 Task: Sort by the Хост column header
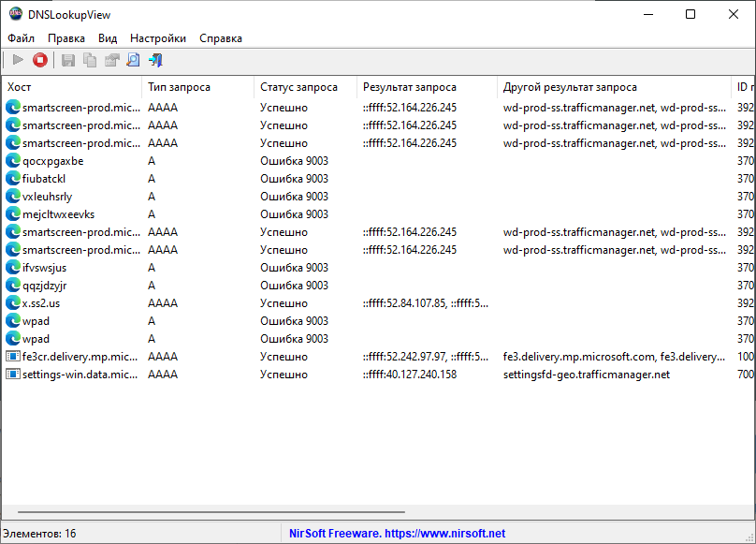[x=72, y=87]
